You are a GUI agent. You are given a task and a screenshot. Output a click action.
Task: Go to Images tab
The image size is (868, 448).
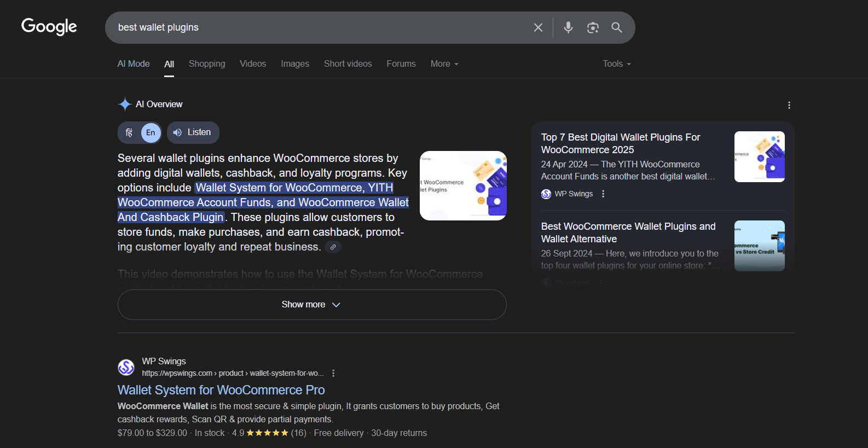pyautogui.click(x=295, y=64)
